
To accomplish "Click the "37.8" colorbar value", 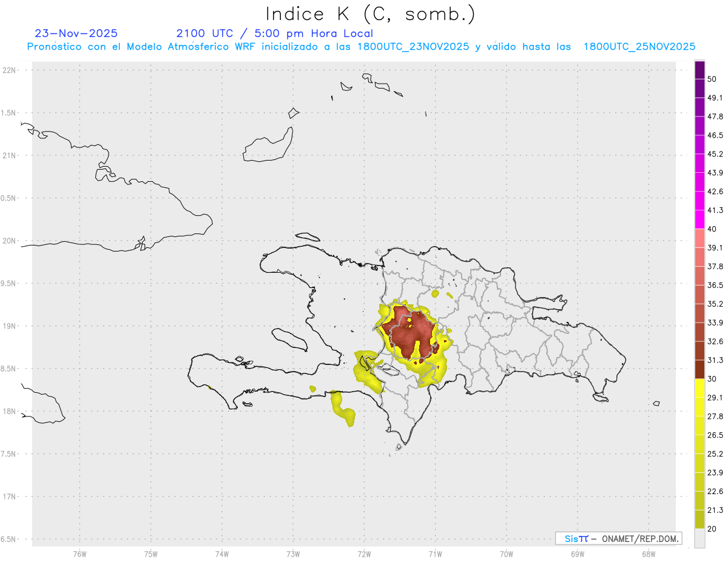I will 715,266.
